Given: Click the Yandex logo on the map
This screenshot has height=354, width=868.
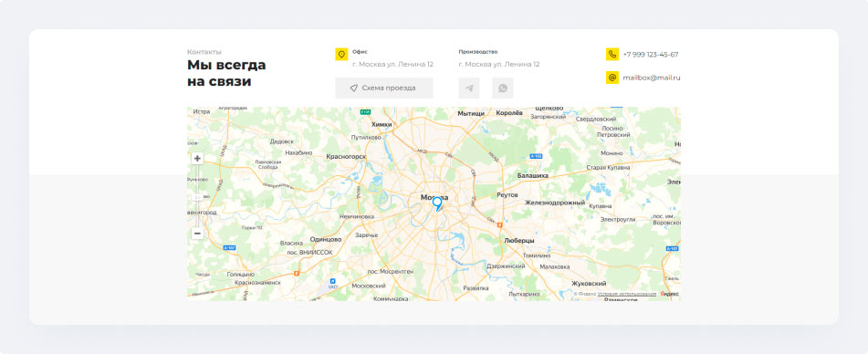Looking at the screenshot, I should (x=669, y=294).
